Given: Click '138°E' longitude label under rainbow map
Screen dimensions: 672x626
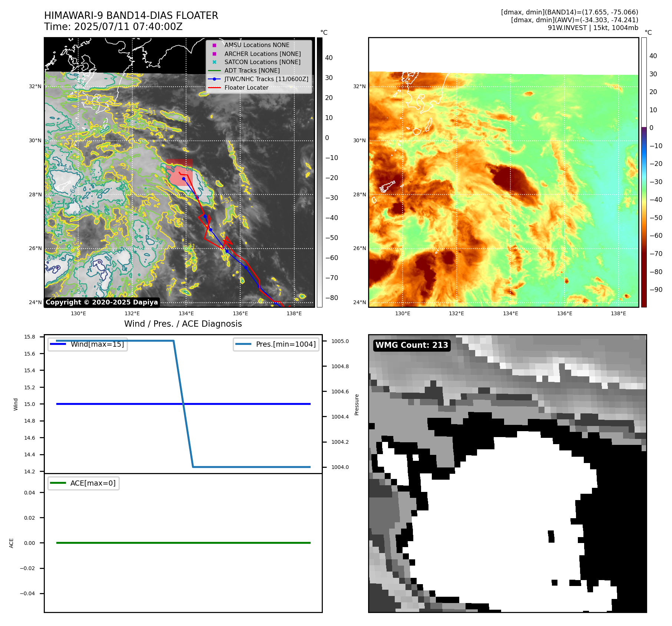Looking at the screenshot, I should coord(618,313).
